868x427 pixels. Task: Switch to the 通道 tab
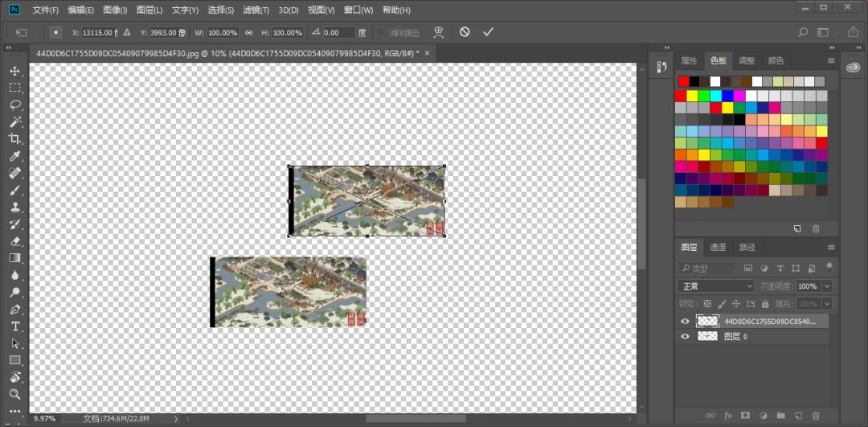click(x=718, y=247)
